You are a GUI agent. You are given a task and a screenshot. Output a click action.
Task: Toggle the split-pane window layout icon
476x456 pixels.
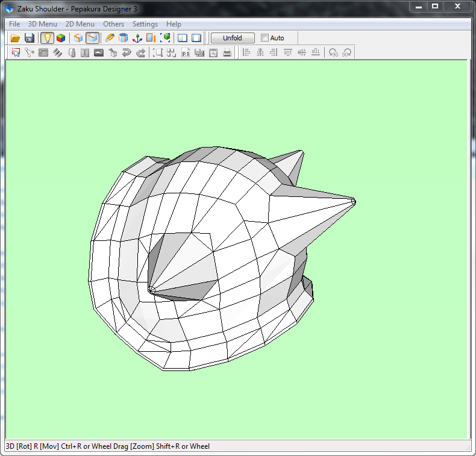pyautogui.click(x=182, y=38)
